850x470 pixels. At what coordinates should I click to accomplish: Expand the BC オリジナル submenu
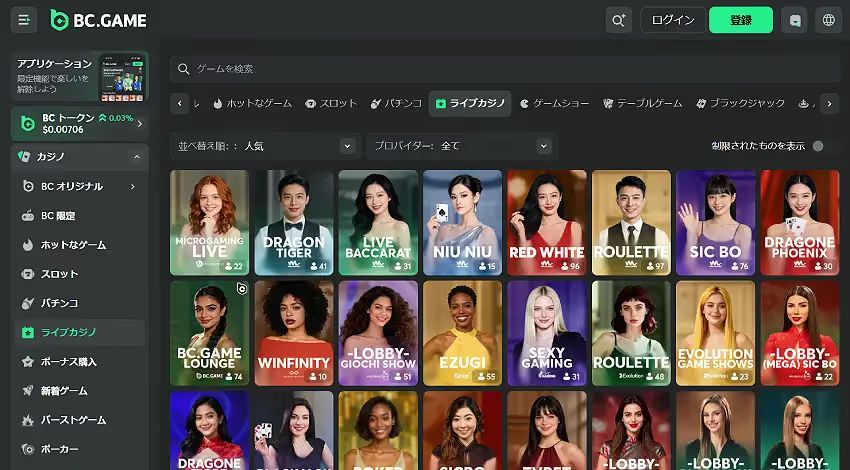pyautogui.click(x=132, y=186)
